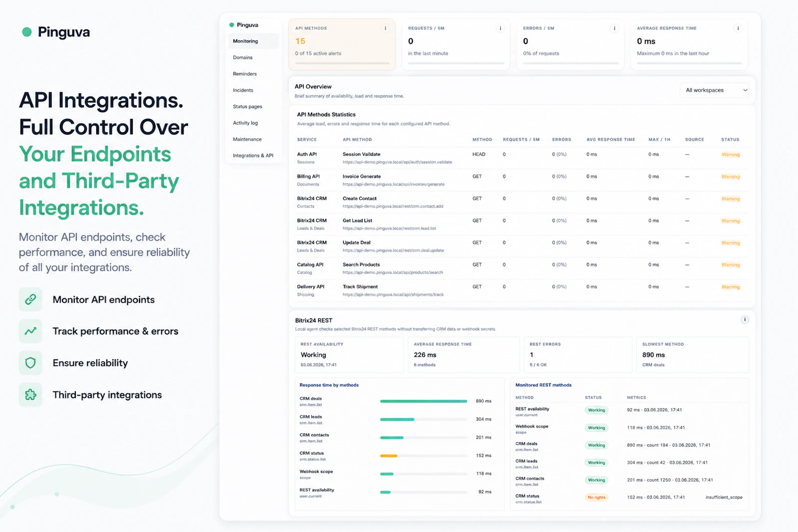Click 0 of 15 active alerts text
798x532 pixels.
pos(318,53)
